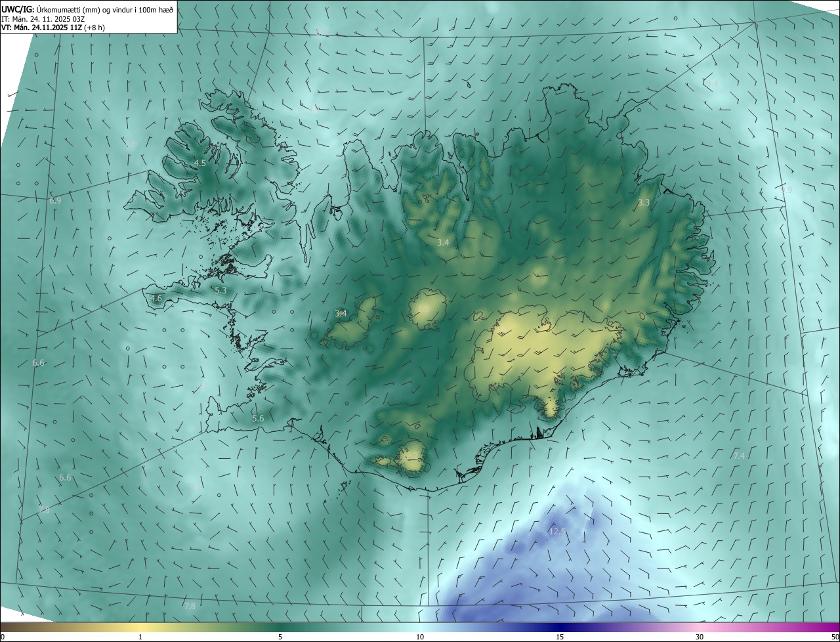Screen dimensions: 840x642
Task: Click the 4.6 value label
Action: tap(156, 298)
